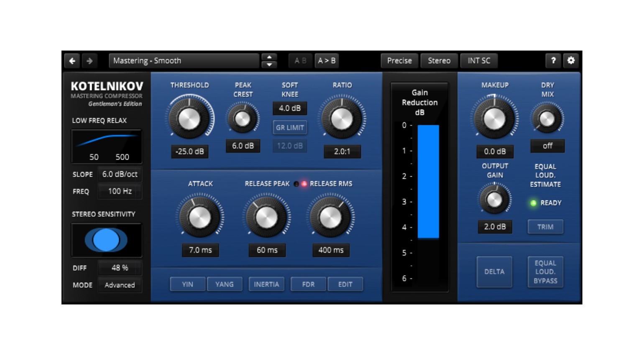Click the Gain Reduction meter bar
Image resolution: width=644 pixels, height=355 pixels.
click(x=428, y=182)
